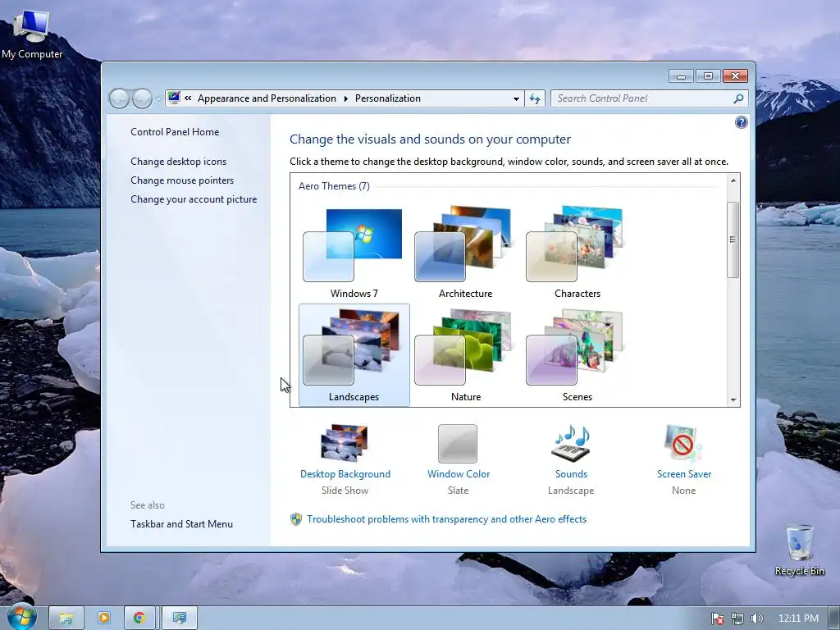The width and height of the screenshot is (840, 630).
Task: Click the Sounds link text
Action: point(571,474)
